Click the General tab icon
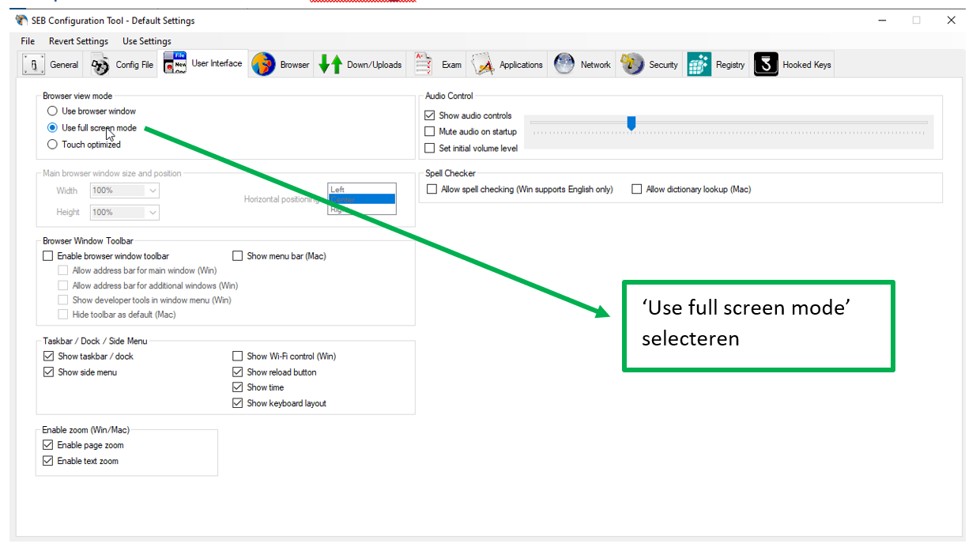Viewport: 980px width, 551px height. click(34, 65)
